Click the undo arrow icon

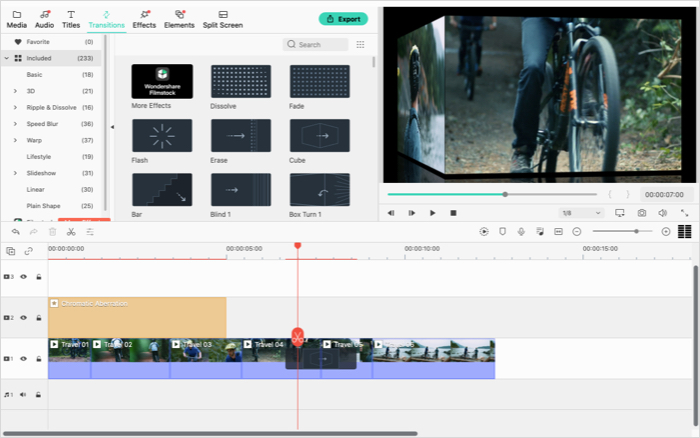click(x=16, y=231)
